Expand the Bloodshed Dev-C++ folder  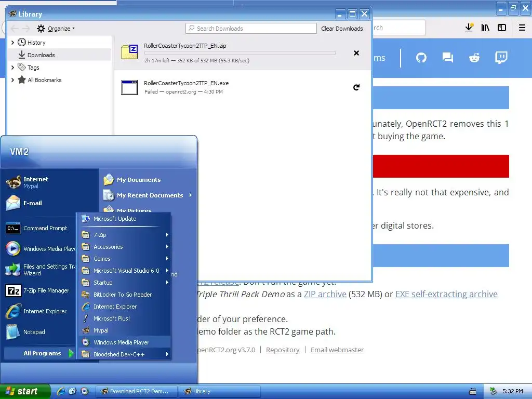point(124,354)
